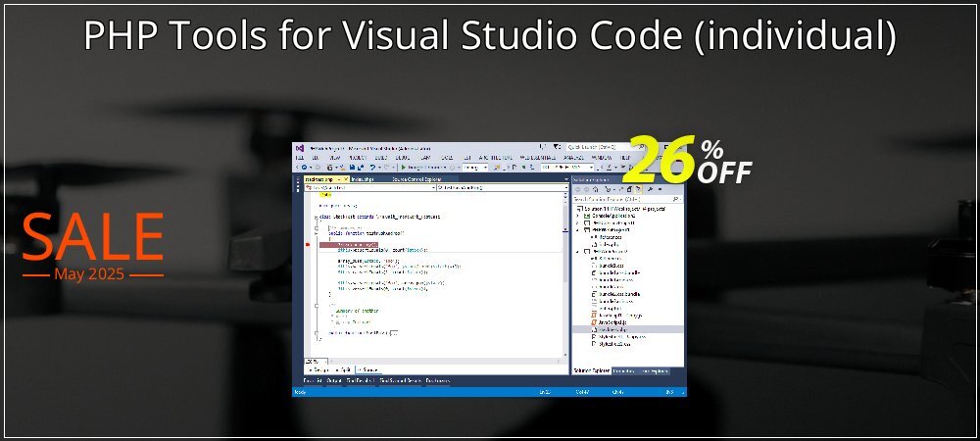Open the editor tab overflow dropdown
This screenshot has width=980, height=441.
click(x=566, y=179)
